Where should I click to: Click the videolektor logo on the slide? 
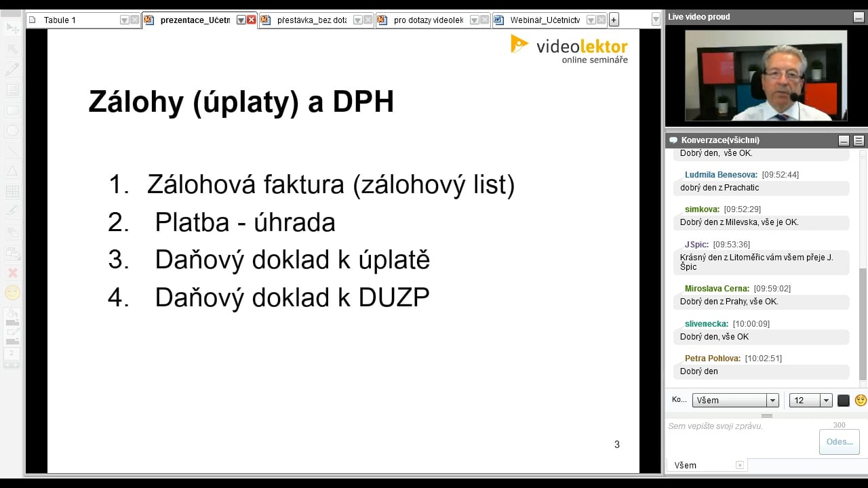pyautogui.click(x=569, y=49)
